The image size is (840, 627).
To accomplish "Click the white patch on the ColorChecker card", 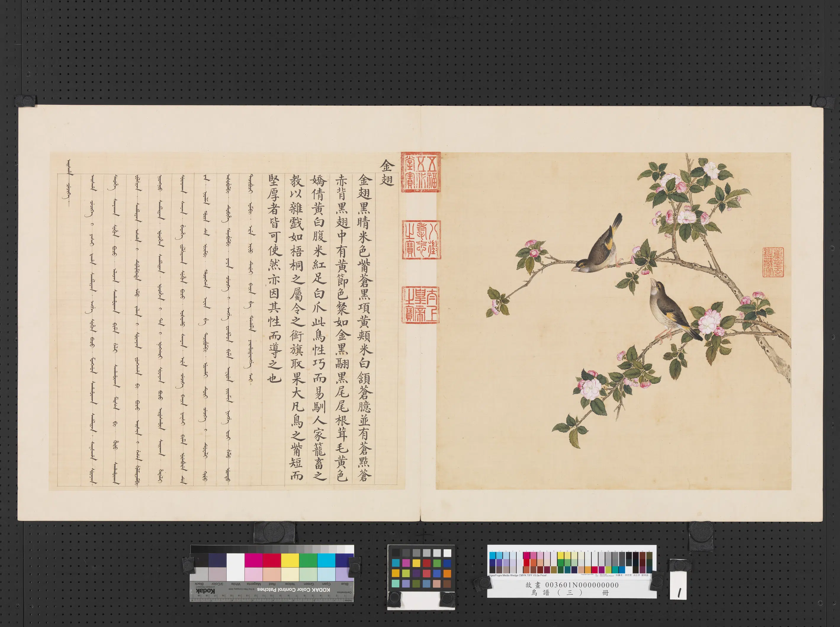I will tap(447, 553).
